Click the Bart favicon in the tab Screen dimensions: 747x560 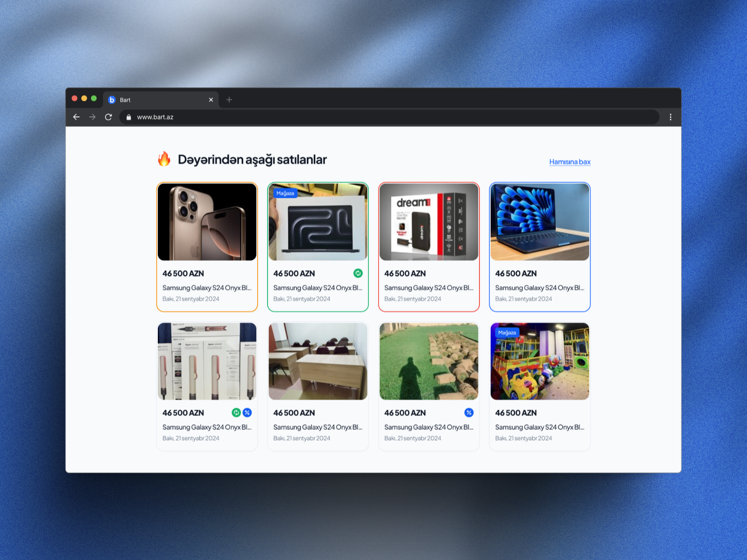[112, 100]
